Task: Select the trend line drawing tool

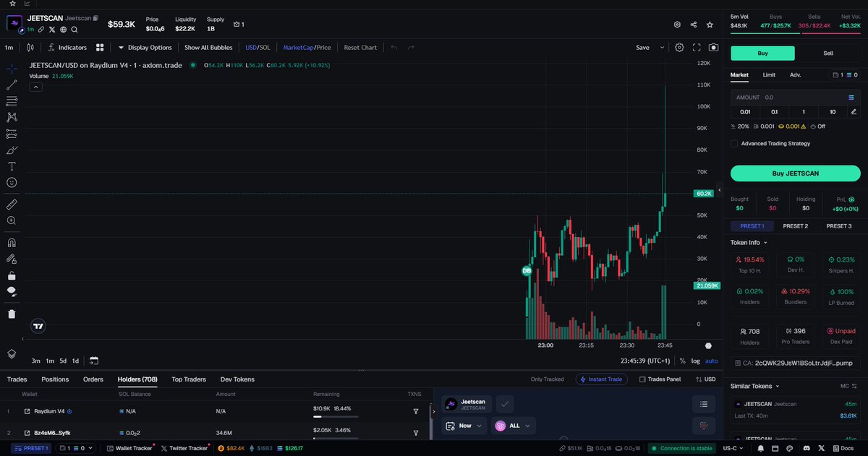Action: click(x=12, y=85)
